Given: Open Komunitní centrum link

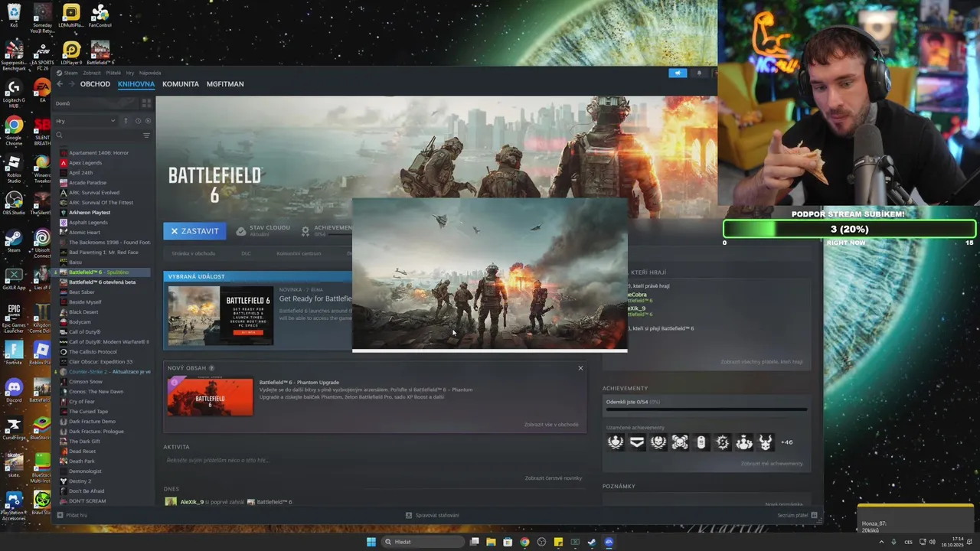Looking at the screenshot, I should point(299,253).
